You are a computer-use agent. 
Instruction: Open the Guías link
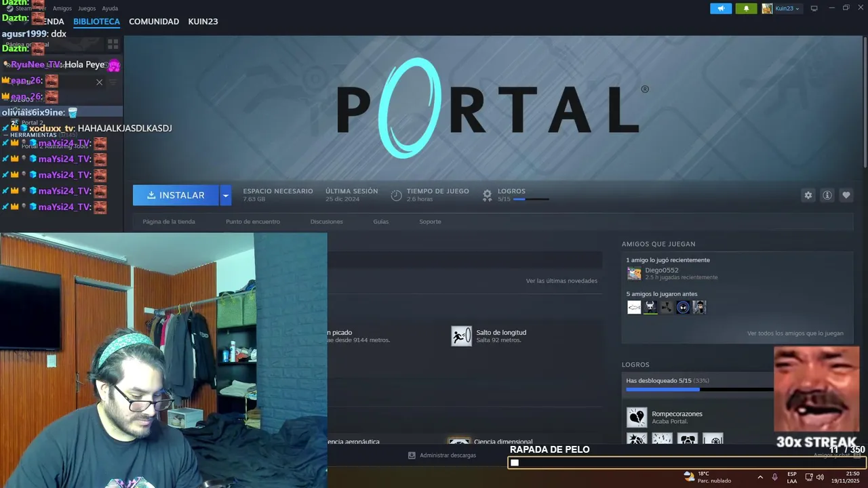tap(381, 222)
